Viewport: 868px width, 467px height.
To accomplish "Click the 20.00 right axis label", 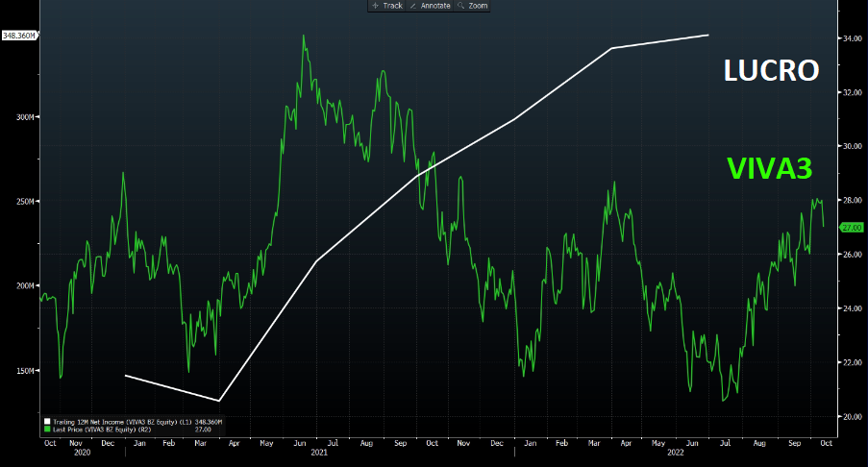I will [x=852, y=417].
